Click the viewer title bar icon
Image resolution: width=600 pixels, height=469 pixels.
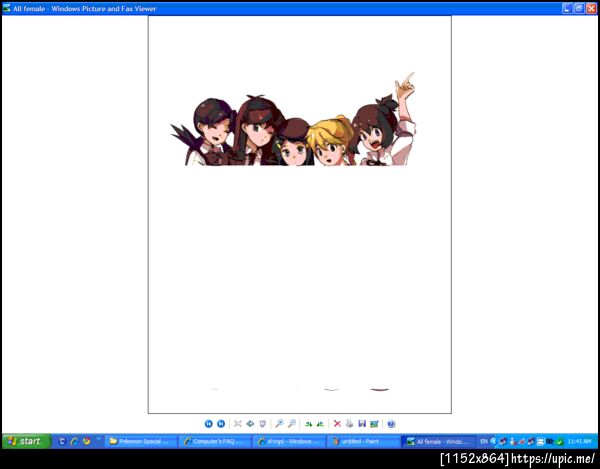[7, 8]
